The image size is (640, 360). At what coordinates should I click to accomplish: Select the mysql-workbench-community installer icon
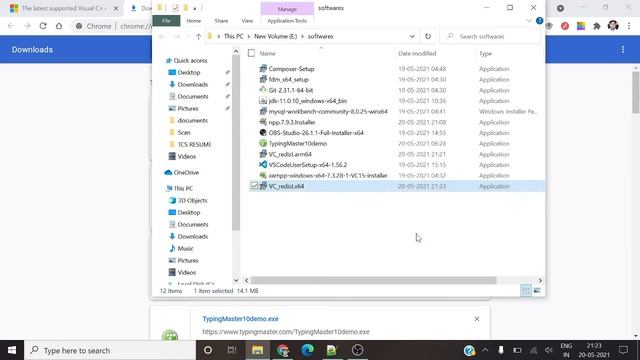coord(263,111)
